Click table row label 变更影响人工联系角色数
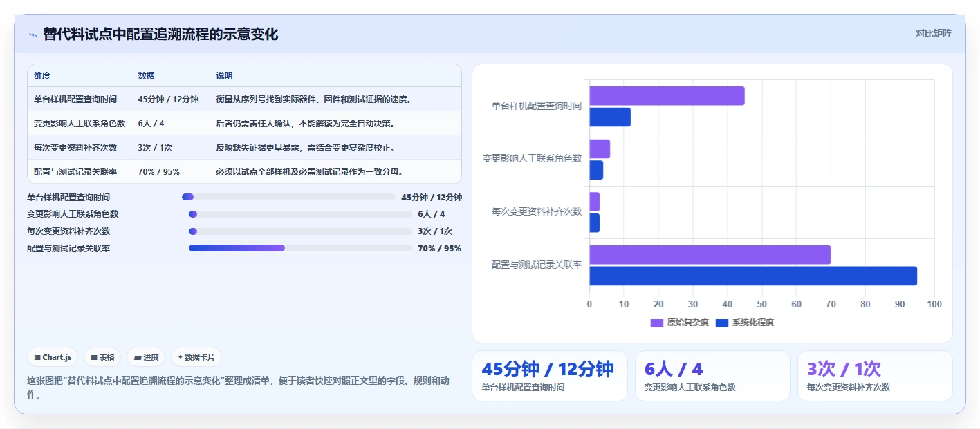 click(x=80, y=124)
